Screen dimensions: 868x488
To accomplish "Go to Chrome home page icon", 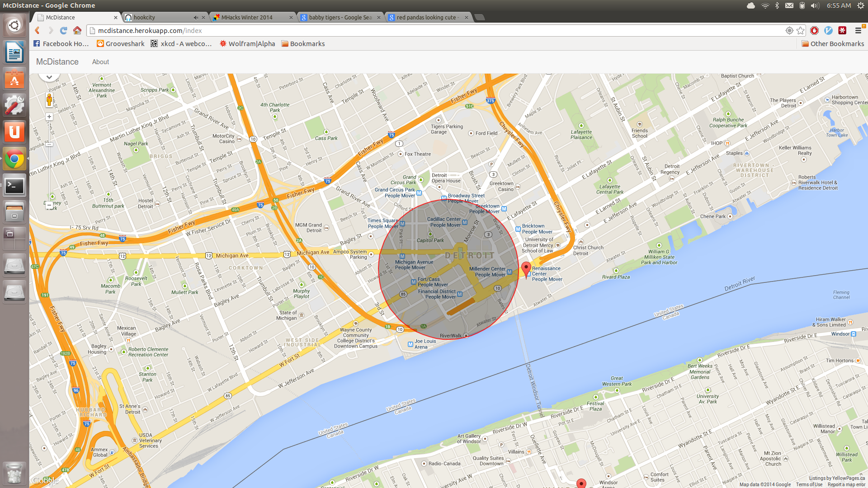I will [77, 31].
